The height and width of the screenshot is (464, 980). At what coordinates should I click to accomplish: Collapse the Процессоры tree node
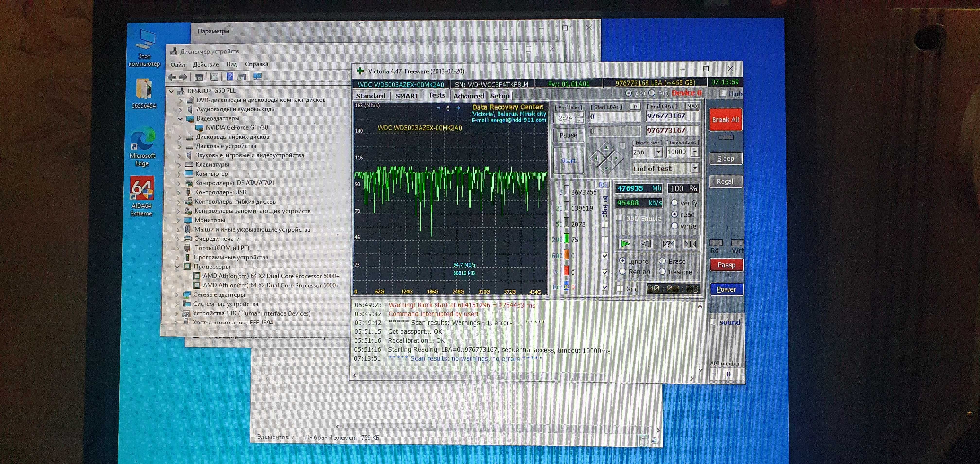[178, 267]
